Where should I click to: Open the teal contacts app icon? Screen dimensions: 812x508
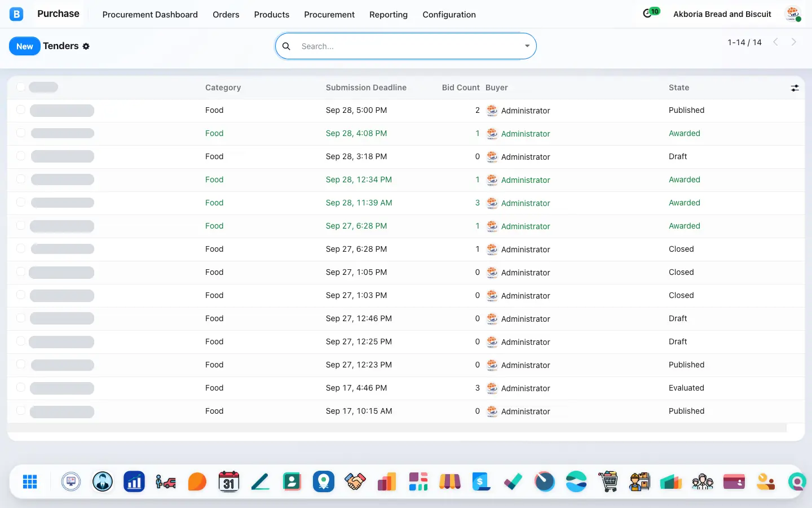tap(292, 481)
